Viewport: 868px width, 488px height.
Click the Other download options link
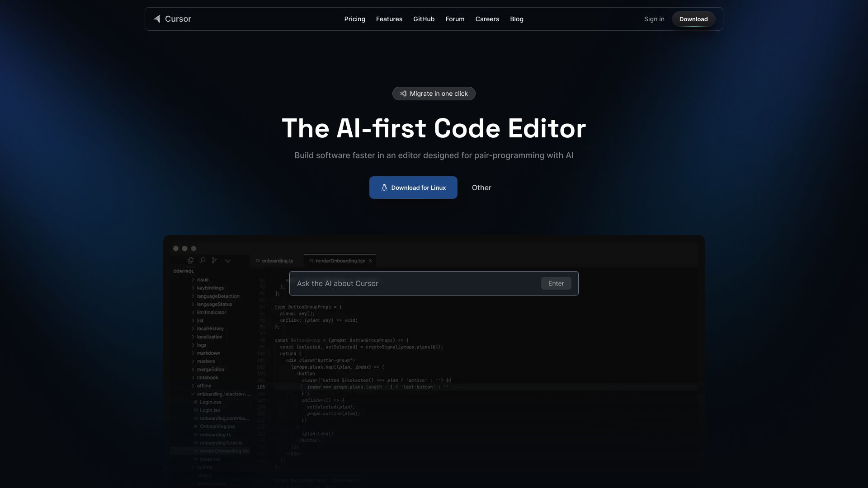pos(481,187)
